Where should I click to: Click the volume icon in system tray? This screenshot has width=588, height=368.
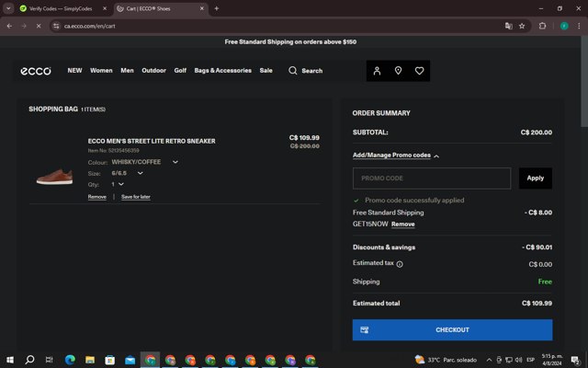click(x=518, y=360)
